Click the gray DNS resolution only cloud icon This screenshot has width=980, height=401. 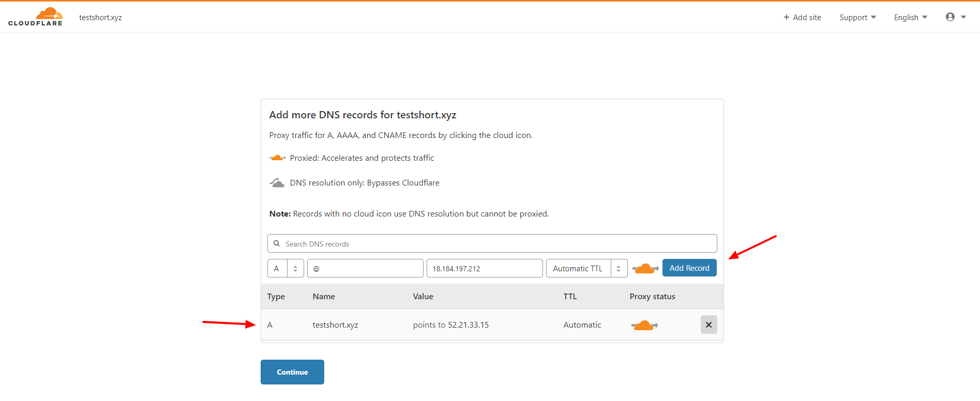coord(277,183)
